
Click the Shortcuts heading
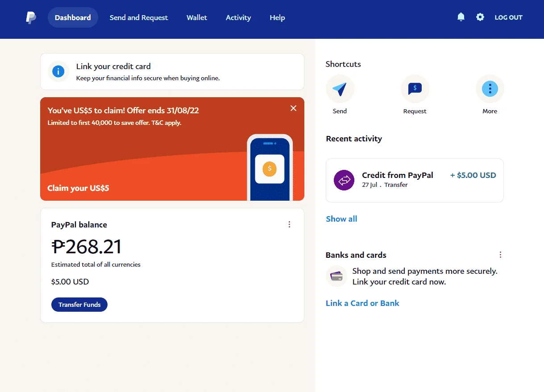[343, 64]
